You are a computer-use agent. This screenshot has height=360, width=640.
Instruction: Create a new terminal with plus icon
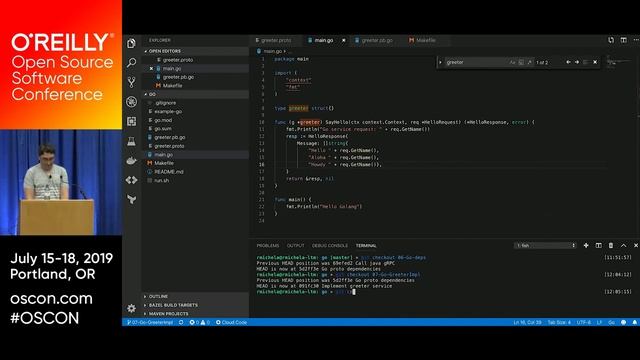(586, 245)
